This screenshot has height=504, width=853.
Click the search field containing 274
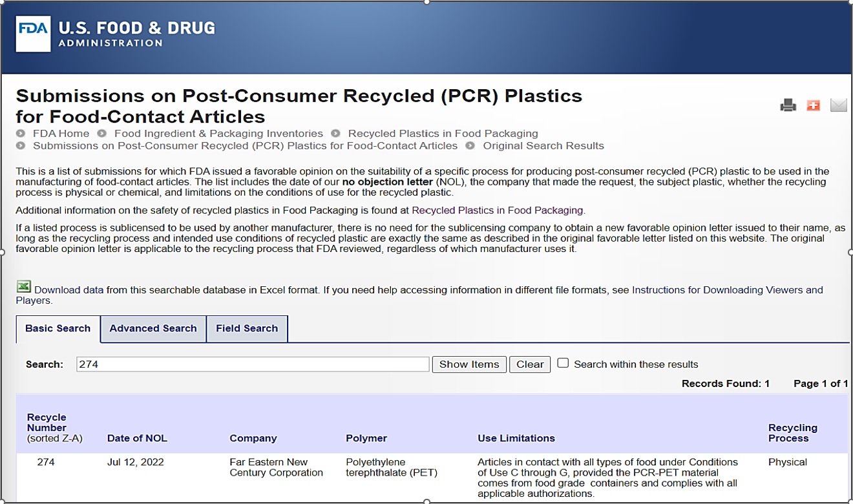coord(252,364)
